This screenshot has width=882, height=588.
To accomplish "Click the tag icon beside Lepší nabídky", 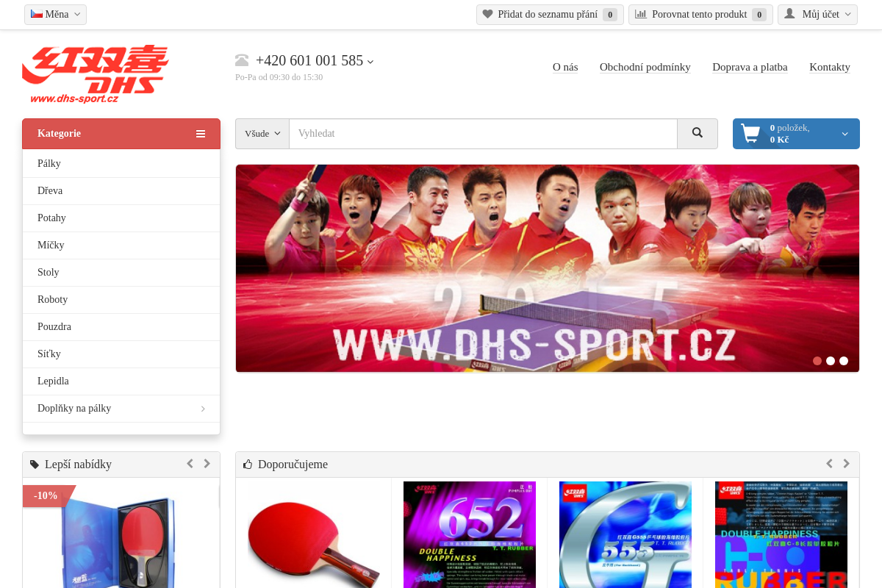I will pyautogui.click(x=35, y=465).
